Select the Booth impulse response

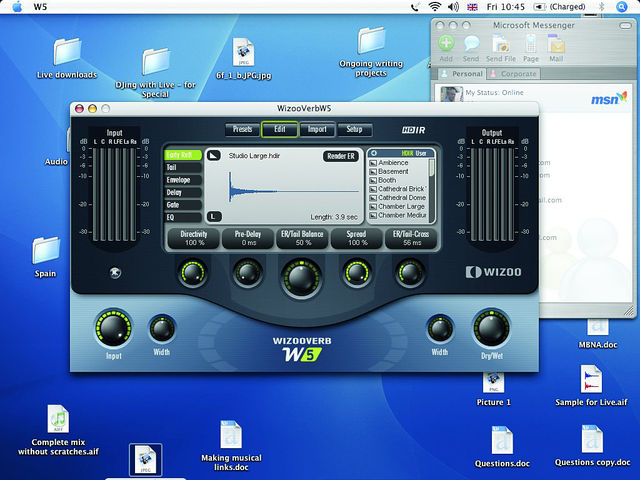tap(398, 180)
